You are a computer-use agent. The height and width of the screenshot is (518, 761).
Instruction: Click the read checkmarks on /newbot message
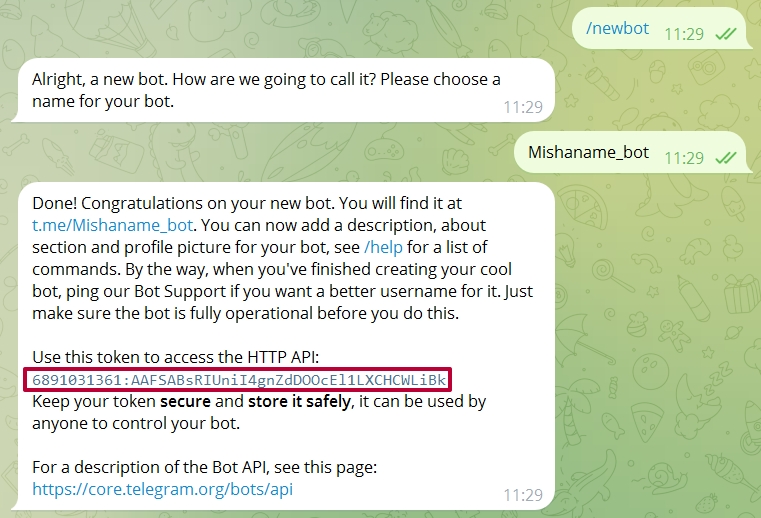pos(726,34)
